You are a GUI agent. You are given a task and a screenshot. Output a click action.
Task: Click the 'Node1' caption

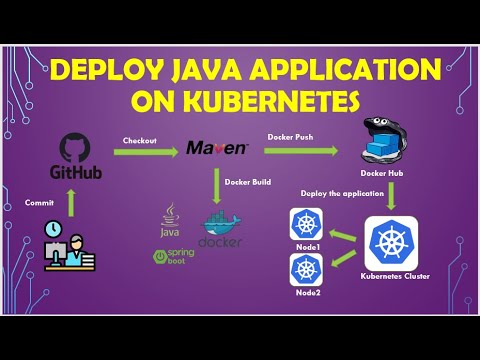tap(308, 247)
